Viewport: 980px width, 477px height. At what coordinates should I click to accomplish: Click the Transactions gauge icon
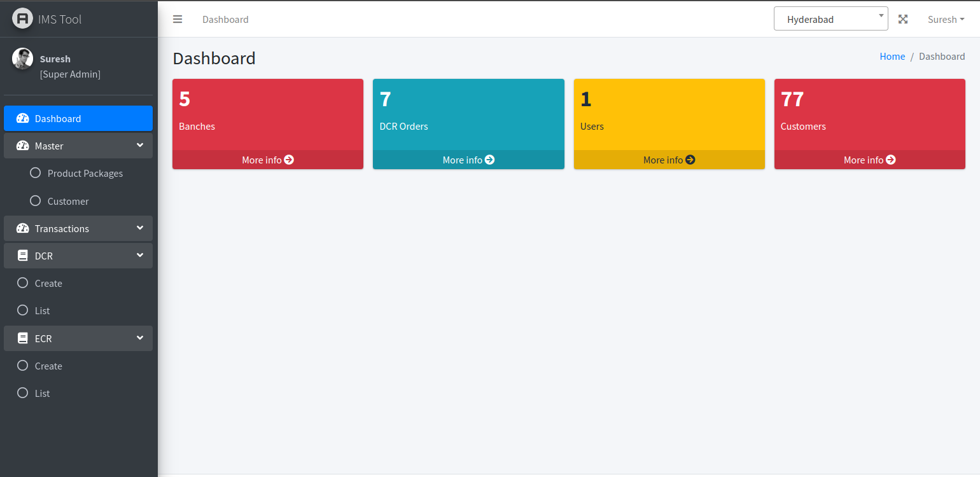pyautogui.click(x=22, y=228)
